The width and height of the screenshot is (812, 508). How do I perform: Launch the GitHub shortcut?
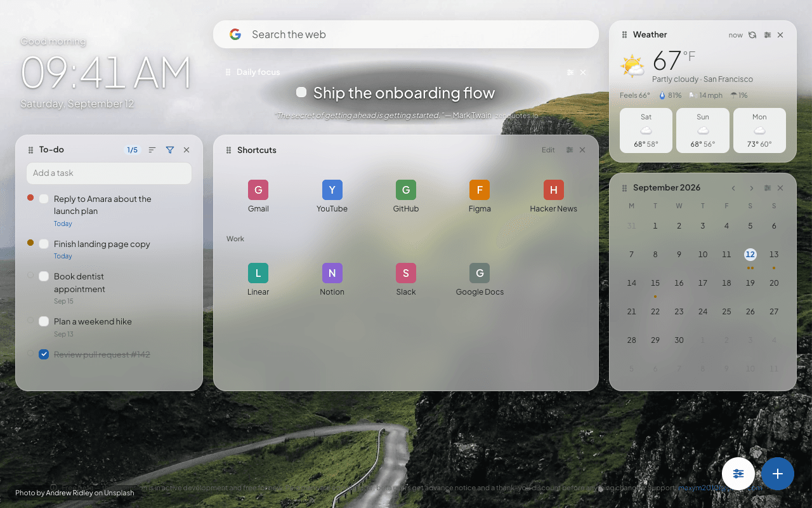[x=406, y=196]
